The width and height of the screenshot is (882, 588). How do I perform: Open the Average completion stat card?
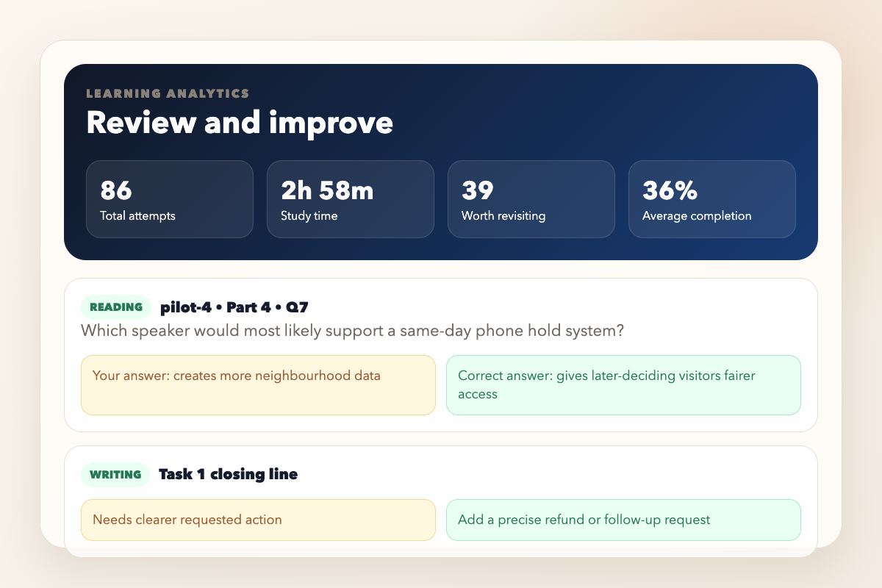pyautogui.click(x=712, y=199)
